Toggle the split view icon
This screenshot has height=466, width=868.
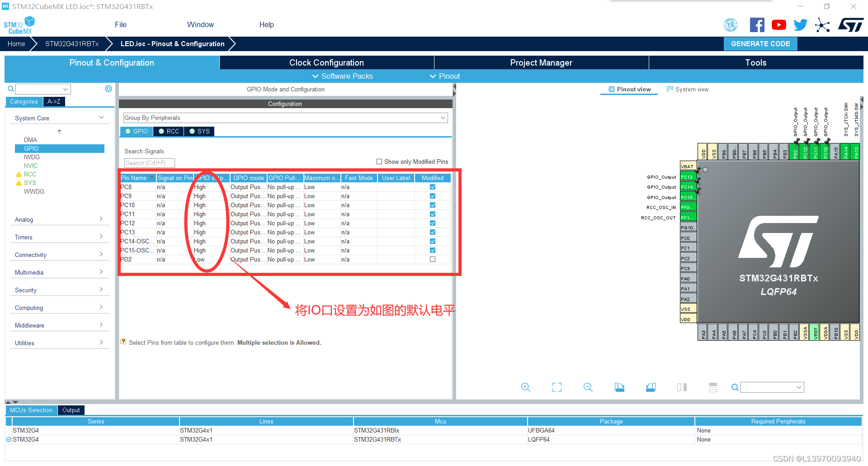tap(682, 387)
